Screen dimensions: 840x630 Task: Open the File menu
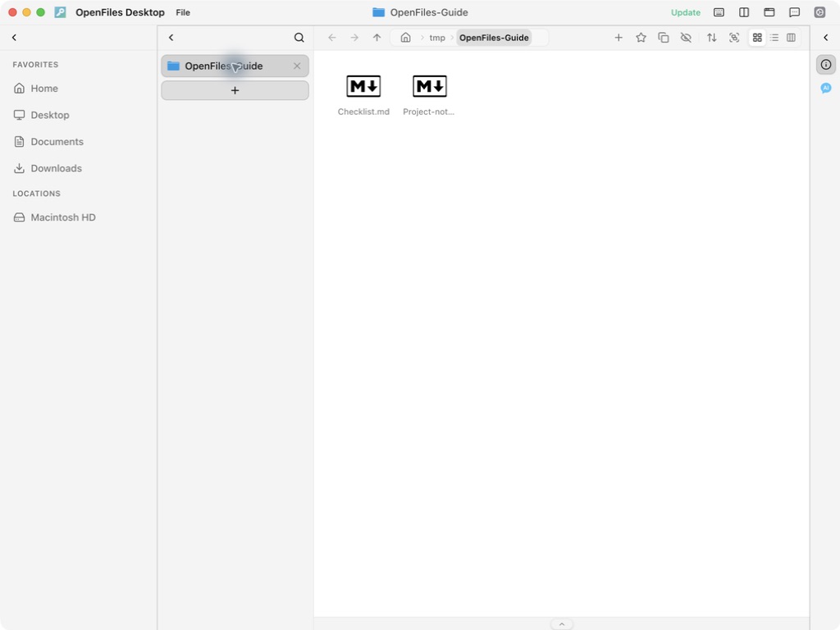point(183,12)
